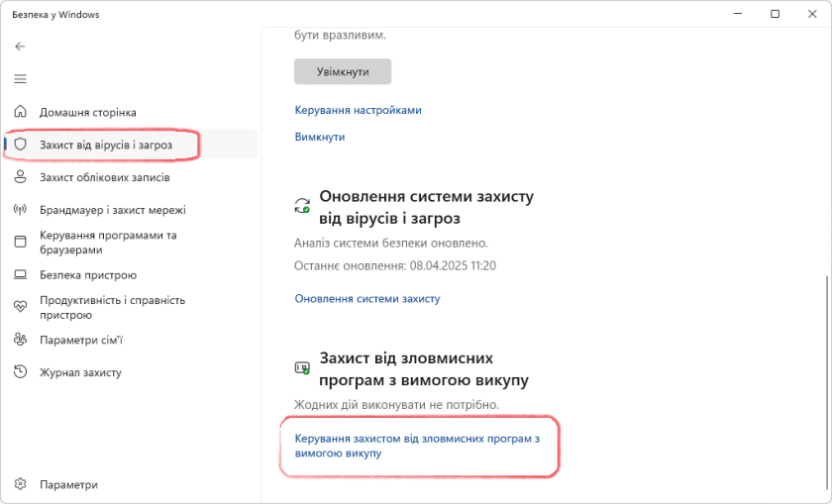This screenshot has height=504, width=832.
Task: Click the family options people icon
Action: 20,340
